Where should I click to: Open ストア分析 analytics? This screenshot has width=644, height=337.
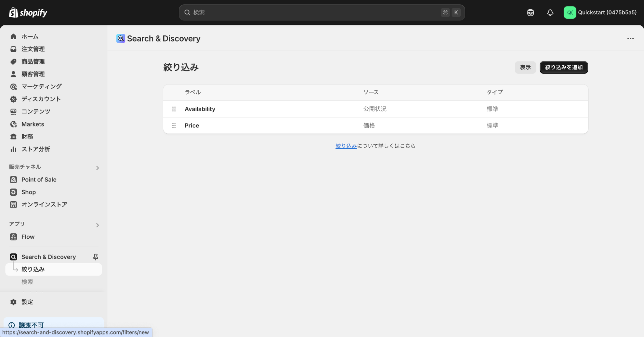35,149
